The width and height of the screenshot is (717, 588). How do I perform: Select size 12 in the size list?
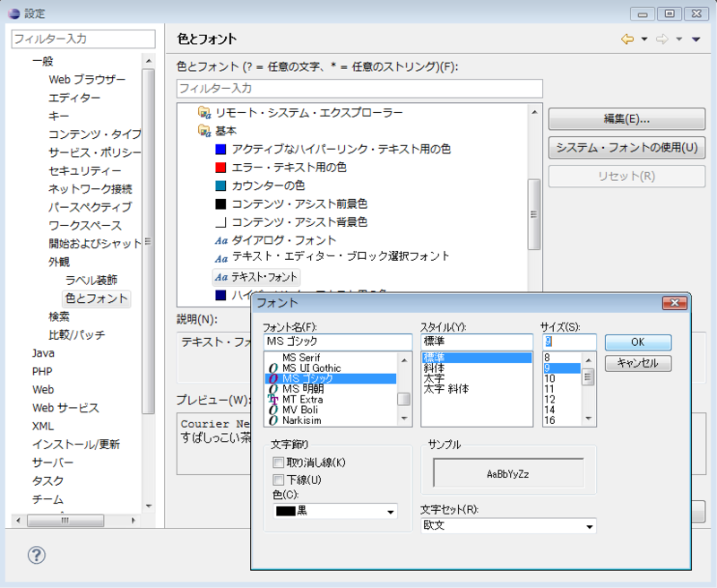click(x=549, y=400)
